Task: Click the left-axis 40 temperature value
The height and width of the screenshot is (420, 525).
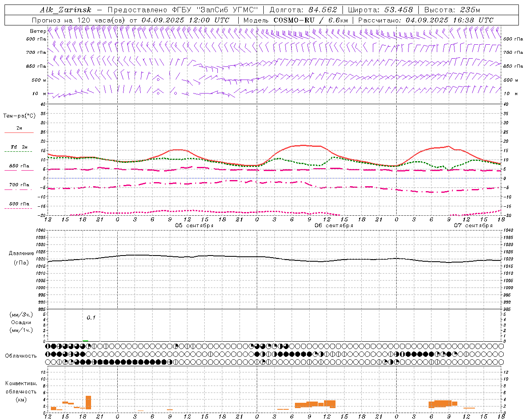Action: pyautogui.click(x=44, y=104)
